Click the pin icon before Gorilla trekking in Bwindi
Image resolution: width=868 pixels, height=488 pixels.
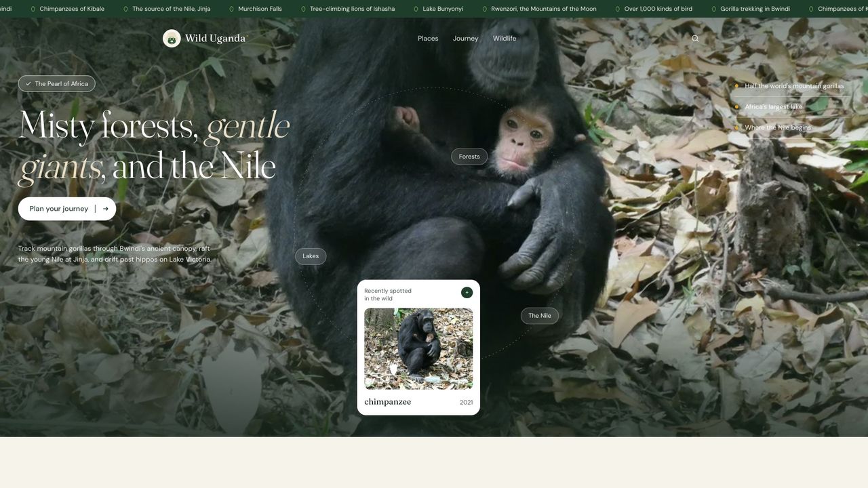(x=714, y=9)
